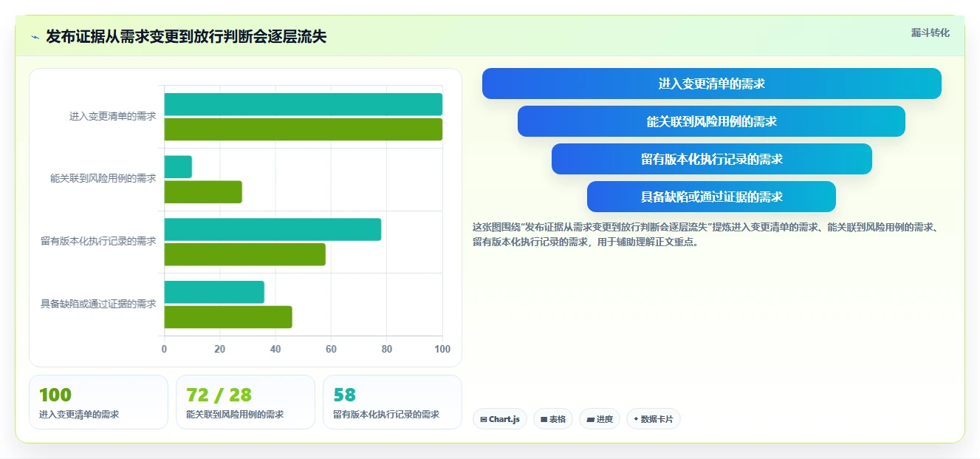This screenshot has width=980, height=459.
Task: Click the chart axis label 进入变更清单的需求
Action: pyautogui.click(x=112, y=116)
